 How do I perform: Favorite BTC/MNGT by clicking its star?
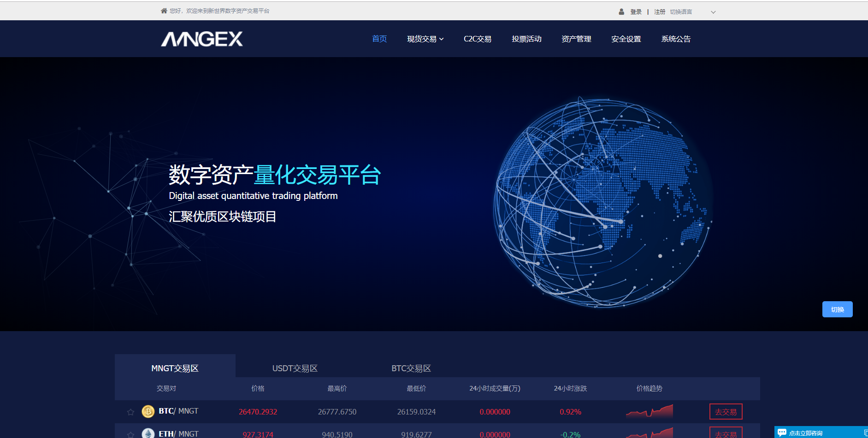(x=130, y=411)
